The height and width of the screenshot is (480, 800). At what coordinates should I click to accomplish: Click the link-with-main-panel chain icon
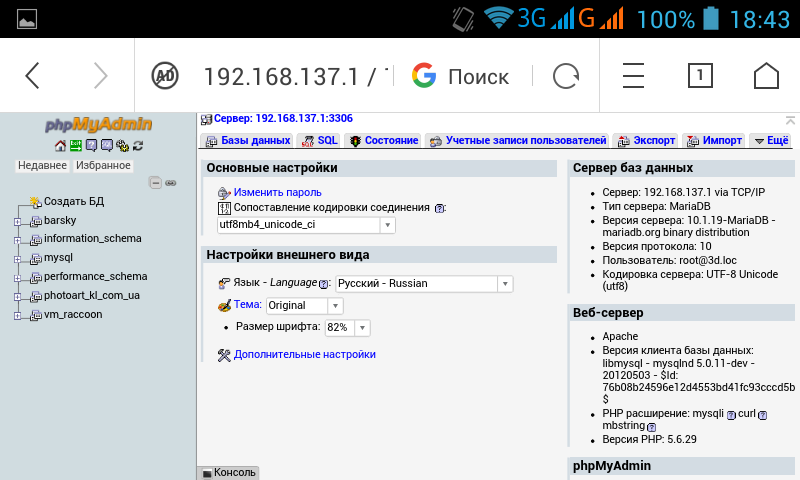[x=170, y=183]
